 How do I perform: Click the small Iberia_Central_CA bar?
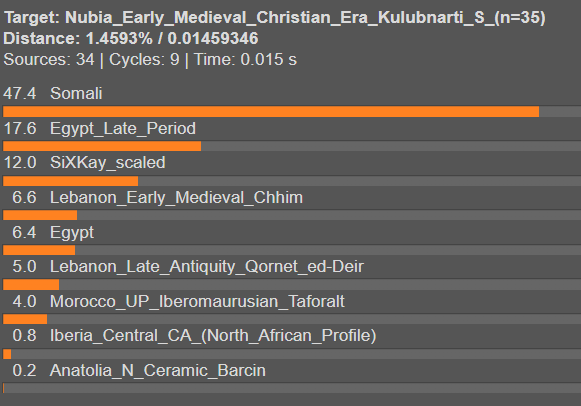point(7,354)
